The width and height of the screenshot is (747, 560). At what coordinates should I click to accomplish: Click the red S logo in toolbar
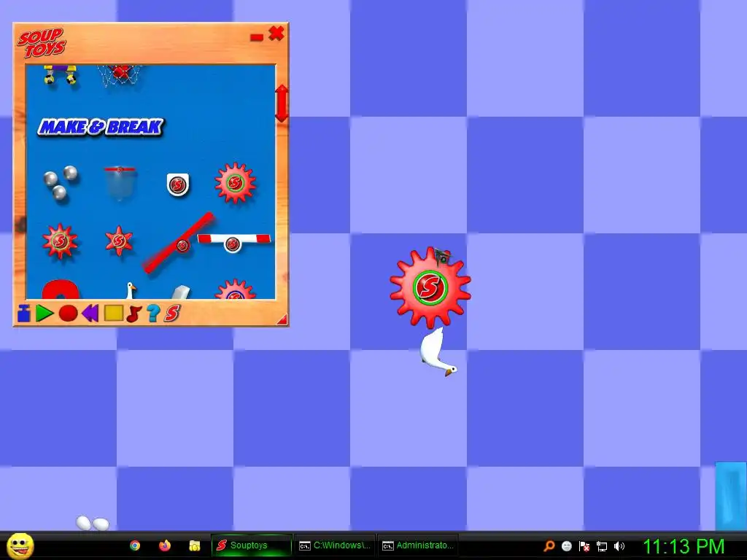tap(172, 313)
